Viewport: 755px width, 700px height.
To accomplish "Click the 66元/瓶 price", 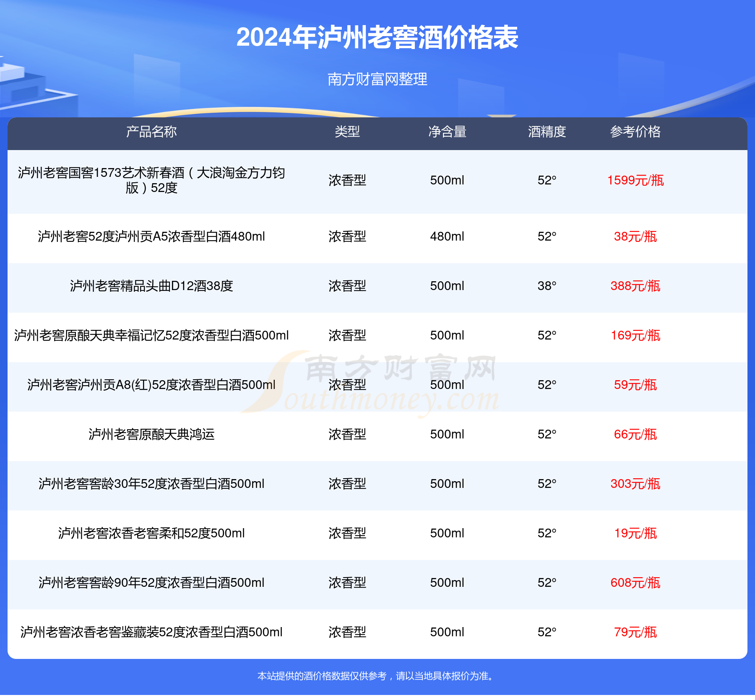I will click(635, 434).
